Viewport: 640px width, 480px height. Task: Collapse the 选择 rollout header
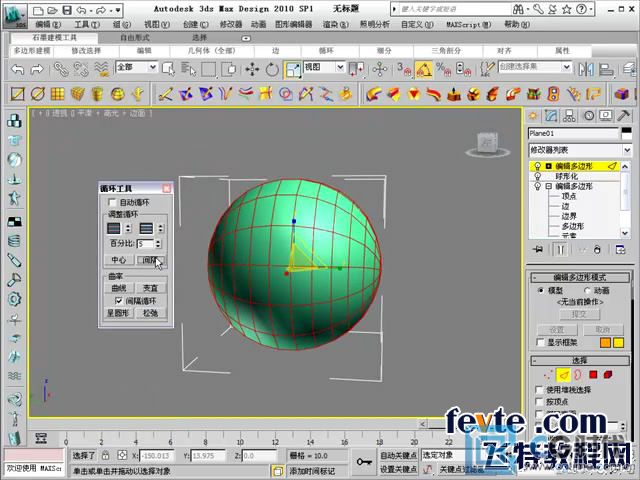point(580,360)
